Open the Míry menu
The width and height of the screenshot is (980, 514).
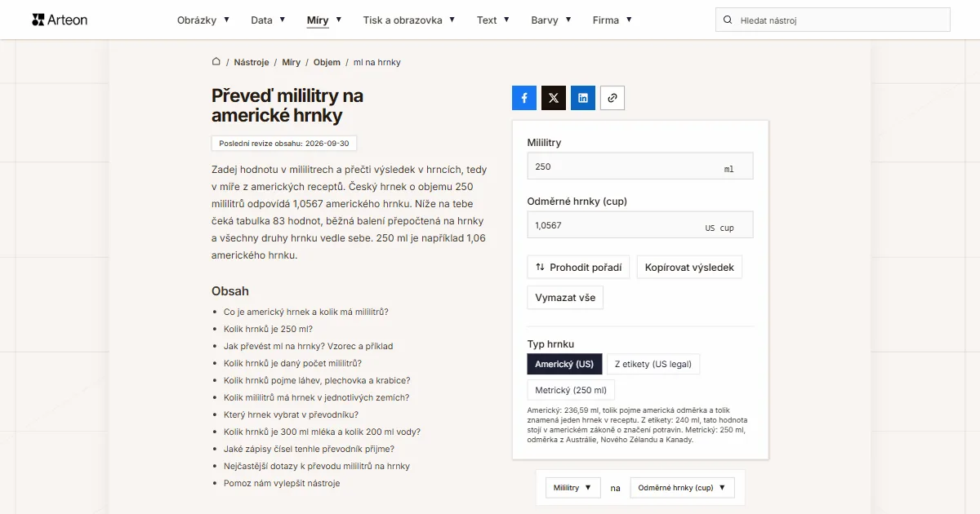[324, 20]
